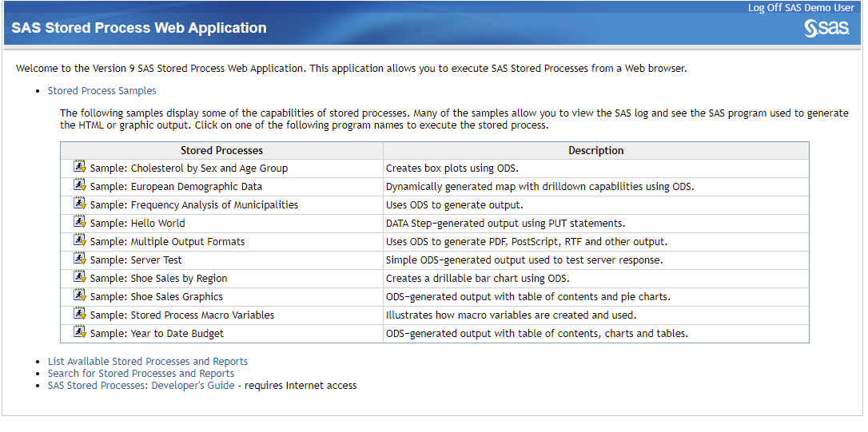Launch Sample: Hello World text link

(137, 224)
